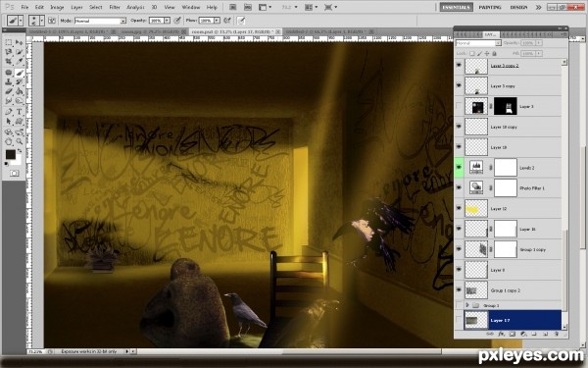The width and height of the screenshot is (588, 368).
Task: Click the Add layer mask icon
Action: point(512,334)
